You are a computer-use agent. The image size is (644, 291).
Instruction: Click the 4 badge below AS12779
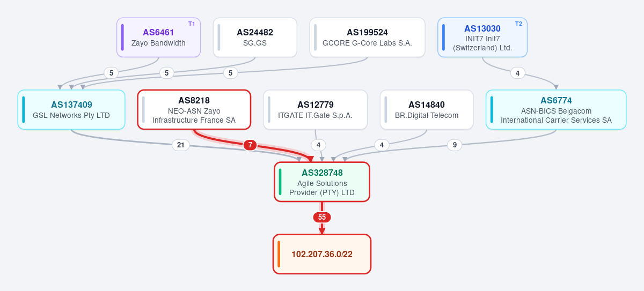[x=318, y=145]
